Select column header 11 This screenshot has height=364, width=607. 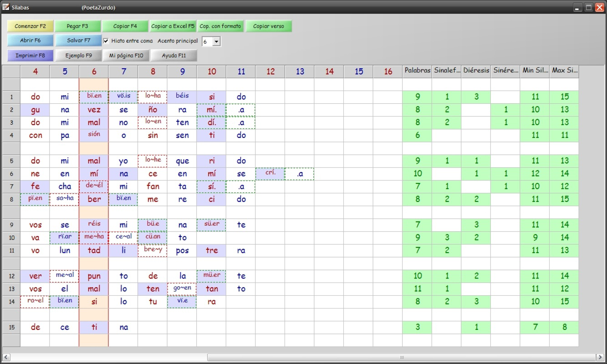(241, 71)
